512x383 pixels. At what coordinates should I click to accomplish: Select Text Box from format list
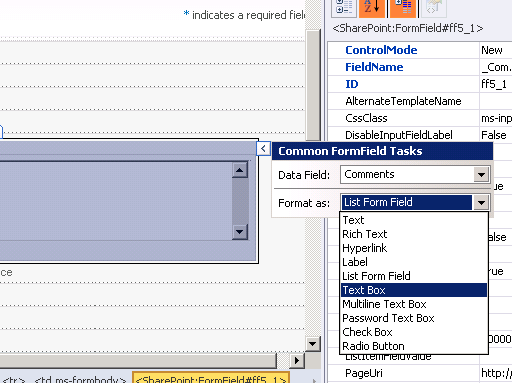click(414, 290)
